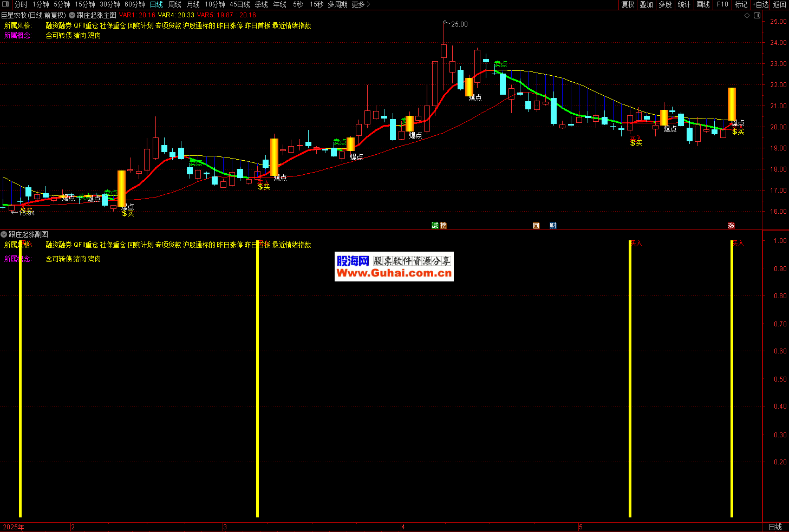This screenshot has height=532, width=789.
Task: Open the 复权 adjustment menu
Action: (628, 4)
